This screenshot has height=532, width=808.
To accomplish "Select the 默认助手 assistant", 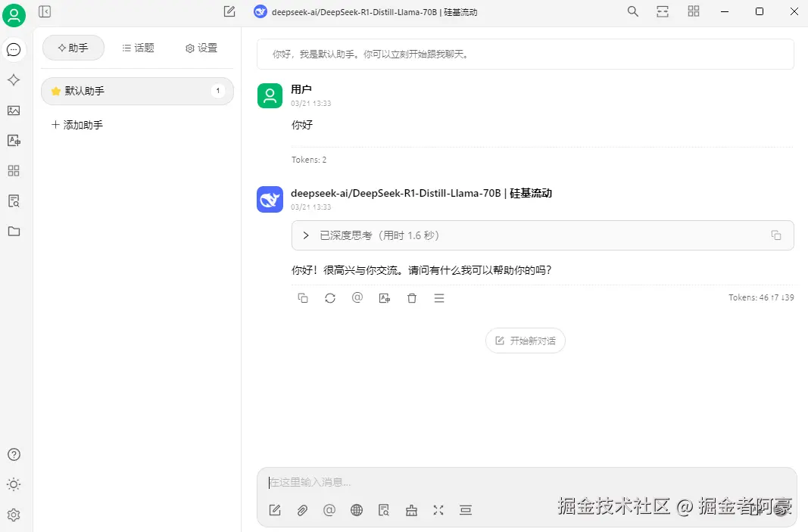I will click(137, 91).
